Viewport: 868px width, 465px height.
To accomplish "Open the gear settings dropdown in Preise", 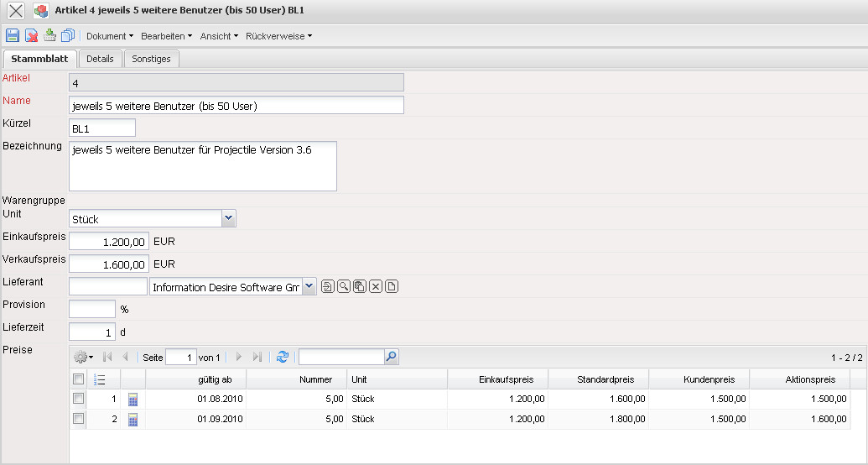I will coord(83,357).
